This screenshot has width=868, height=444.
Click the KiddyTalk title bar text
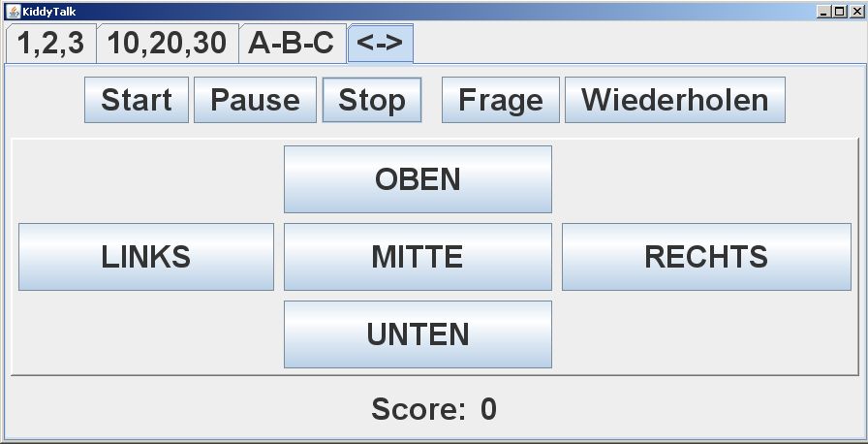pos(48,11)
